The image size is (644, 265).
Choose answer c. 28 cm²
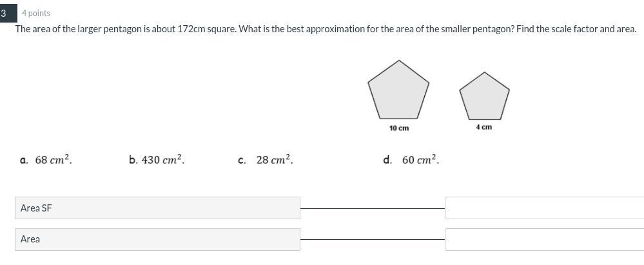[x=266, y=160]
